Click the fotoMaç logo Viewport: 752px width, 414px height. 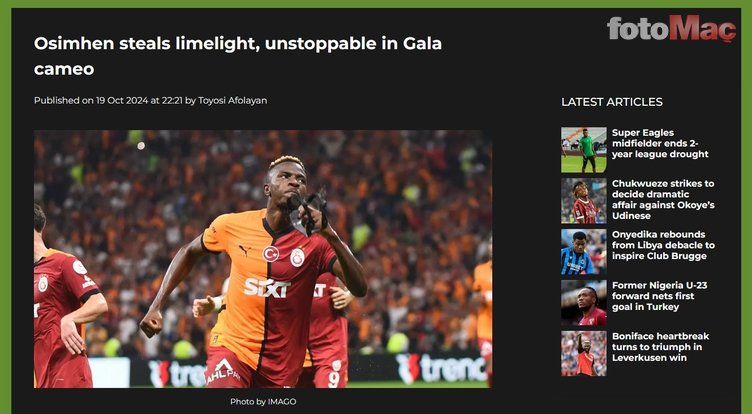point(671,29)
